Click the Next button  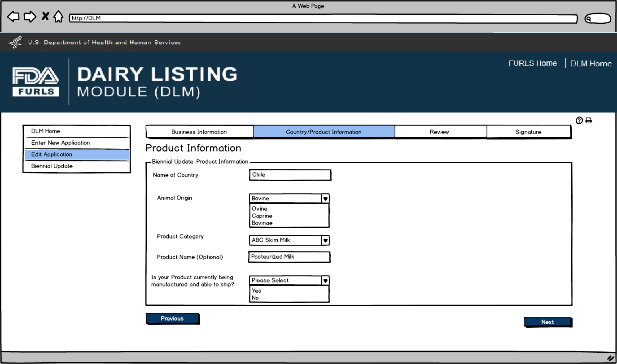point(547,322)
